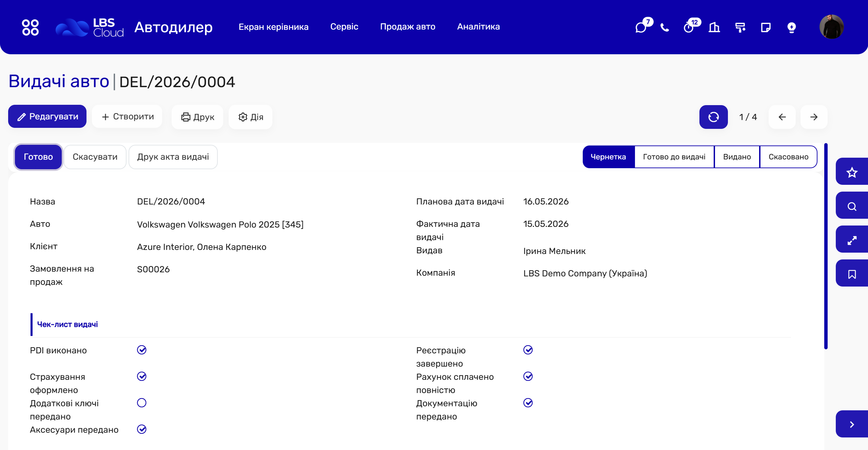Click the Volkswagen Polo 2025 [345] value
The height and width of the screenshot is (450, 868).
(220, 224)
